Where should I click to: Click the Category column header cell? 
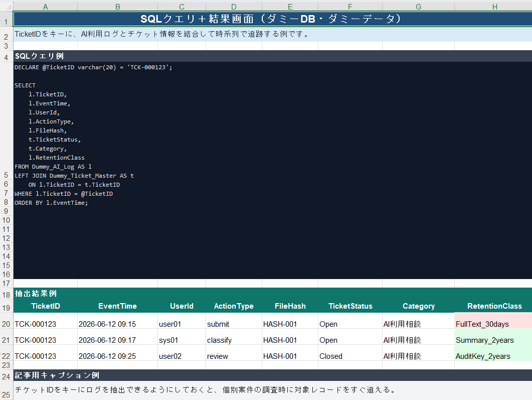pos(418,306)
